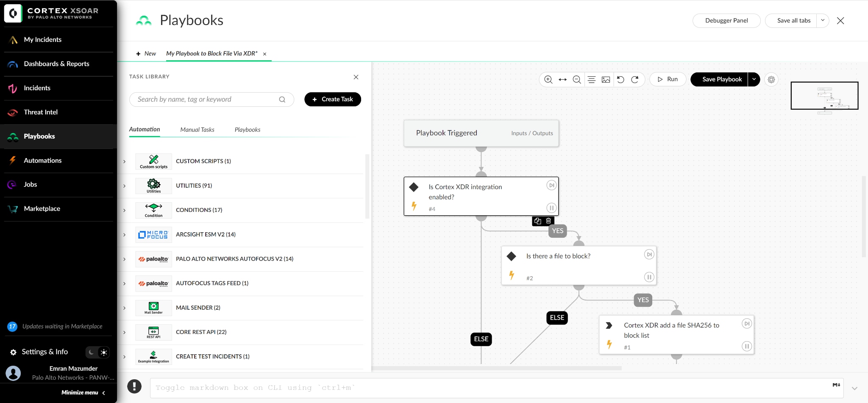Go to Dashboards & Reports
868x403 pixels.
[58, 64]
